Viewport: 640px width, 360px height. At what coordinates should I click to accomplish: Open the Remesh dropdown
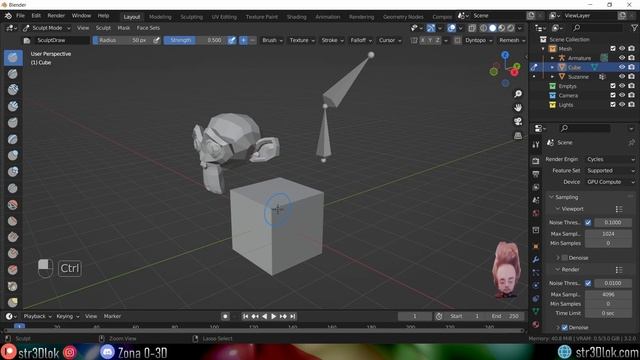[512, 40]
